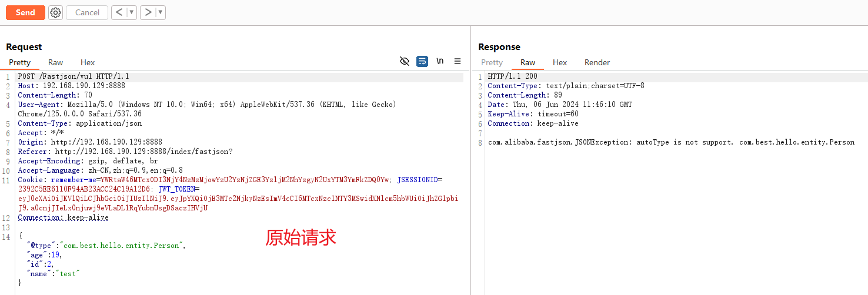Screen dimensions: 868x295
Task: Click the orange Send button
Action: (x=25, y=12)
